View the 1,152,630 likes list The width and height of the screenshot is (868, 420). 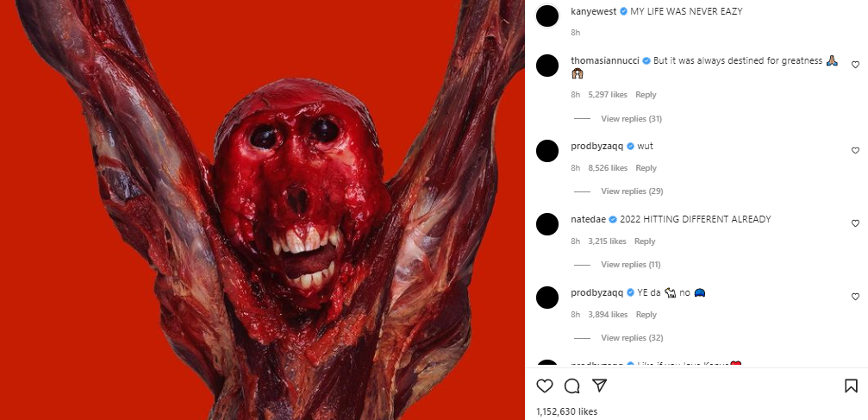pos(566,411)
